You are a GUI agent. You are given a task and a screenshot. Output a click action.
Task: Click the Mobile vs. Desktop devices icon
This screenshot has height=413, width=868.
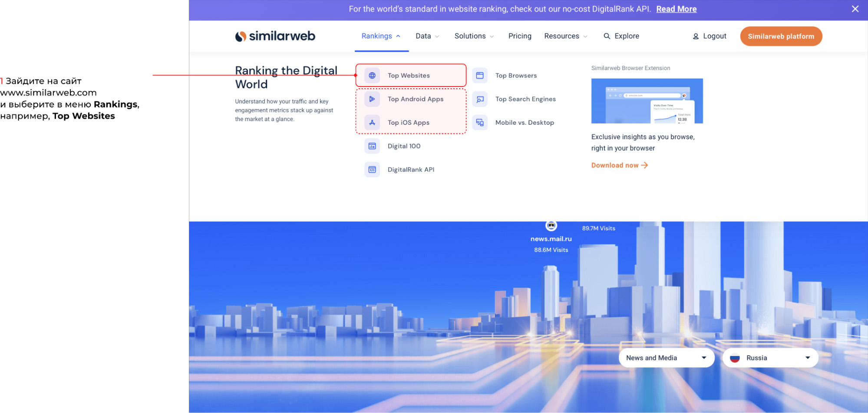click(480, 123)
